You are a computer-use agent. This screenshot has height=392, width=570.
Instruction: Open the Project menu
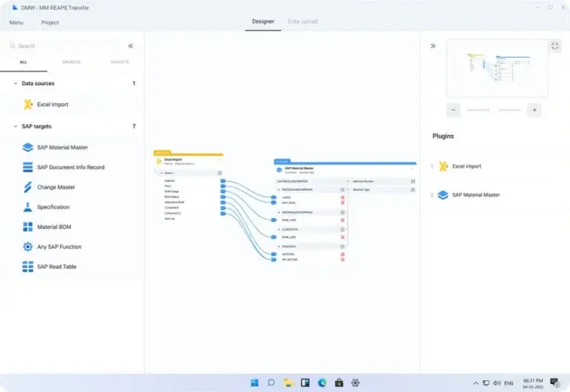click(x=50, y=22)
